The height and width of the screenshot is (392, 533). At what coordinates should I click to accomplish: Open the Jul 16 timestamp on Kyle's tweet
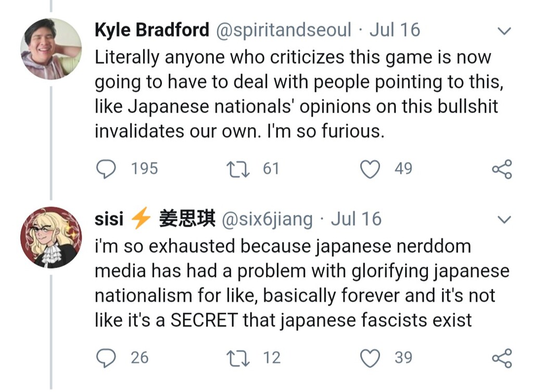395,30
